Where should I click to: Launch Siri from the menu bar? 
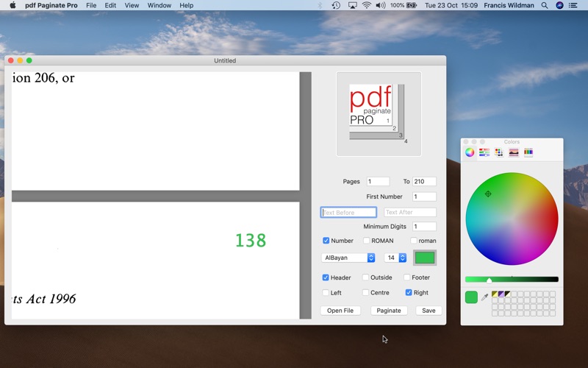(559, 5)
